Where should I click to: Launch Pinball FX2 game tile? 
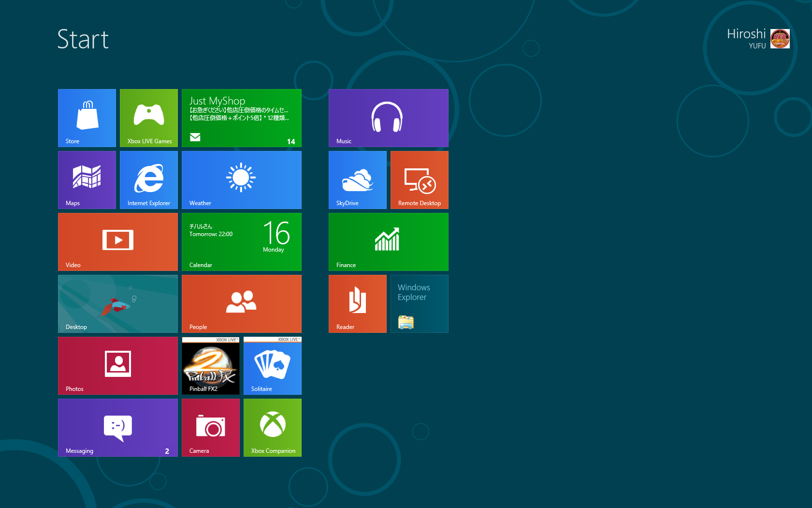point(211,366)
